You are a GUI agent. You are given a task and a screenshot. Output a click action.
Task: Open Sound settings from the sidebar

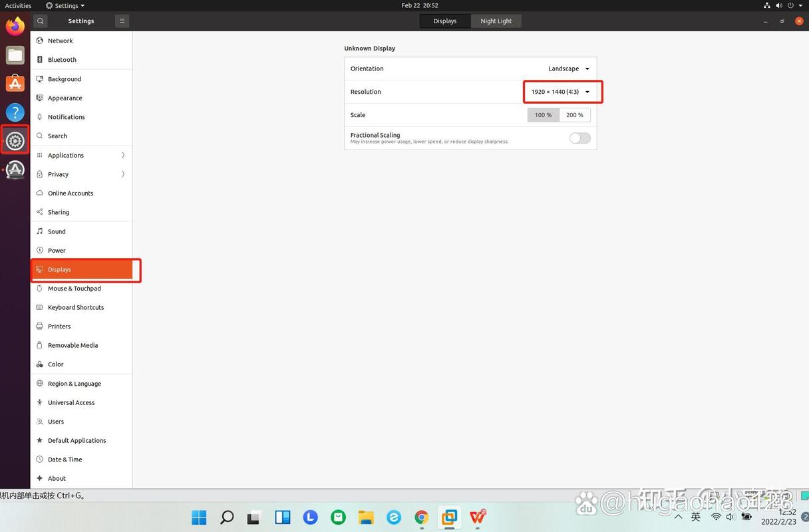tap(57, 231)
